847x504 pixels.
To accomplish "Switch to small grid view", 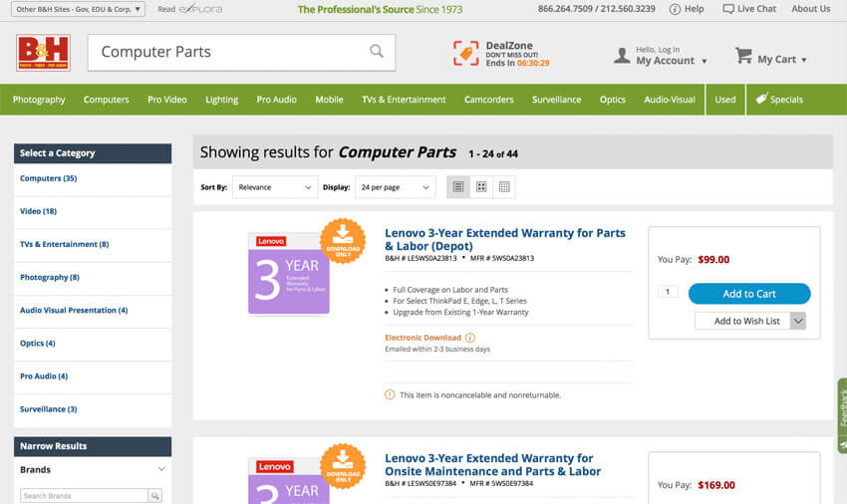I will click(504, 187).
